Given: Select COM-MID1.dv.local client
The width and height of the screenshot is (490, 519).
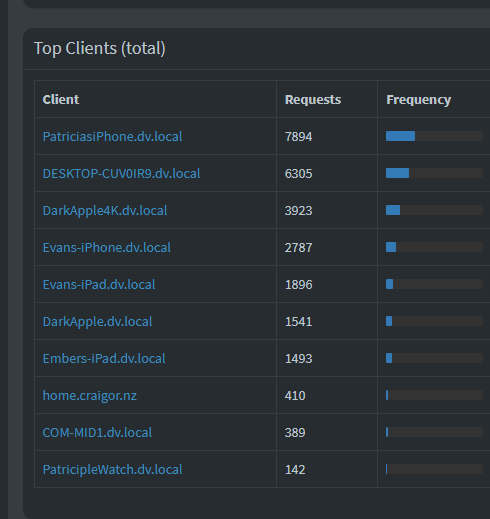Looking at the screenshot, I should coord(97,432).
